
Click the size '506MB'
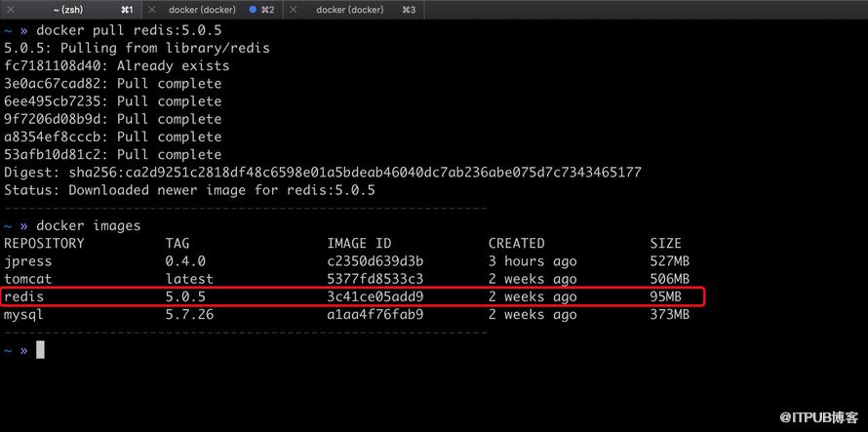click(669, 279)
